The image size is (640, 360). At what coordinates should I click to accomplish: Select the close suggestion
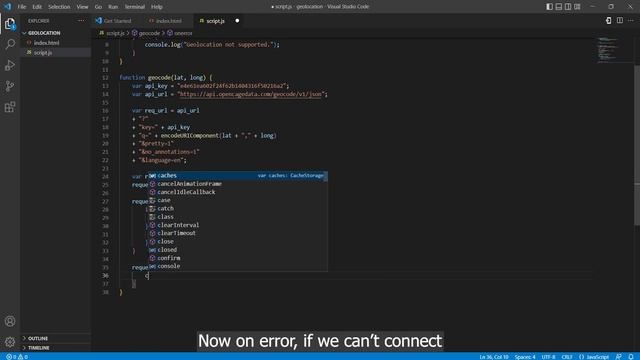(x=238, y=241)
